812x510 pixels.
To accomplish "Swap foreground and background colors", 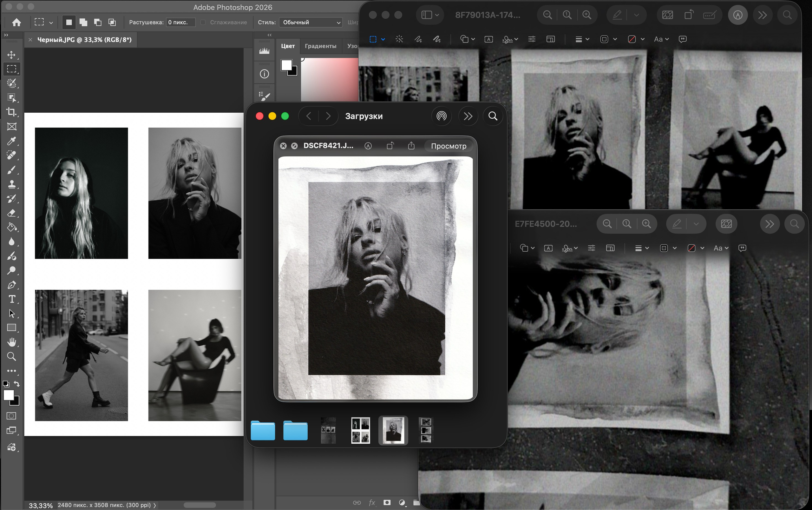I will (16, 384).
